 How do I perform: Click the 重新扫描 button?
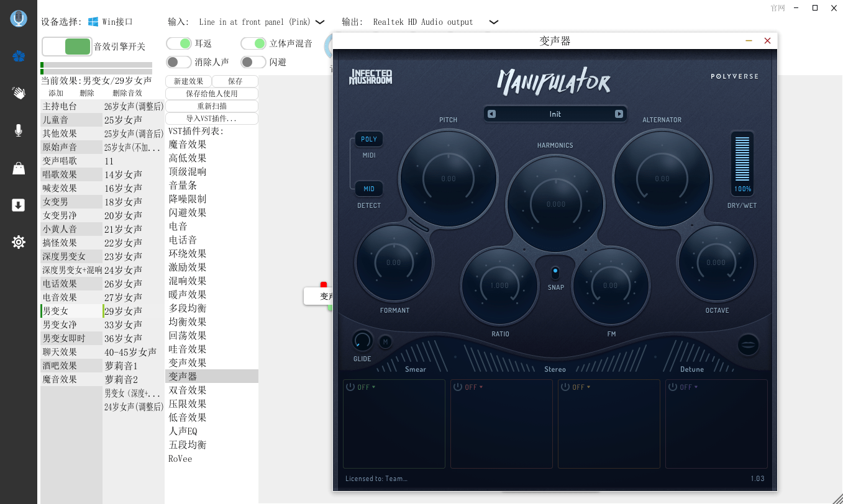tap(212, 106)
